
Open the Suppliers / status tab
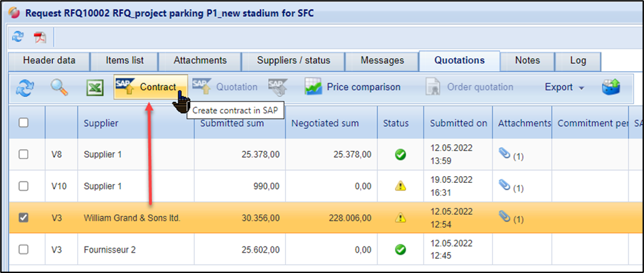(293, 60)
